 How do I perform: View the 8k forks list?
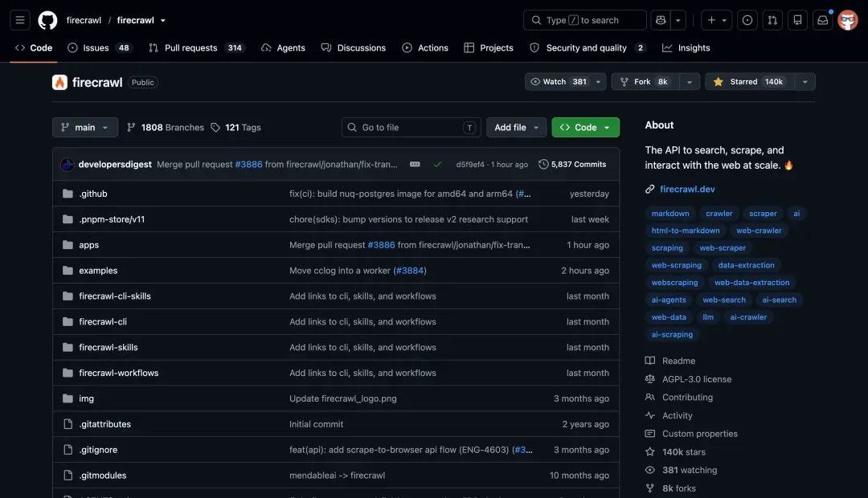(678, 488)
